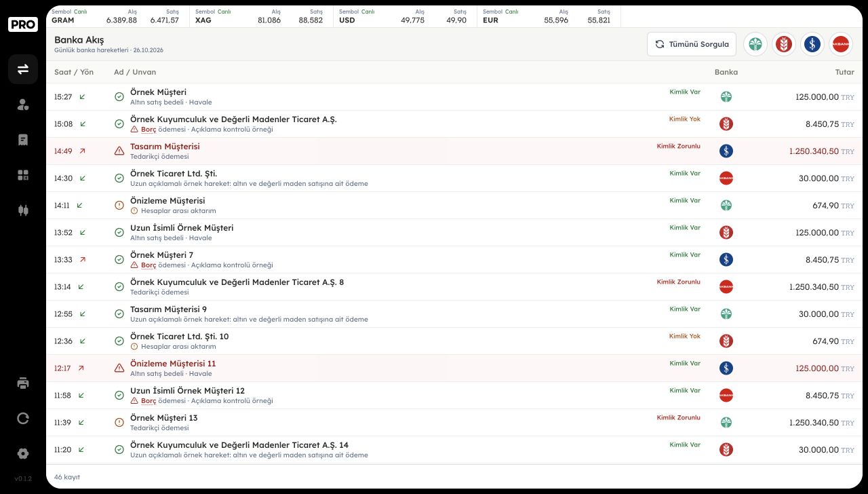Click the v0.1.2 version label

tap(23, 479)
